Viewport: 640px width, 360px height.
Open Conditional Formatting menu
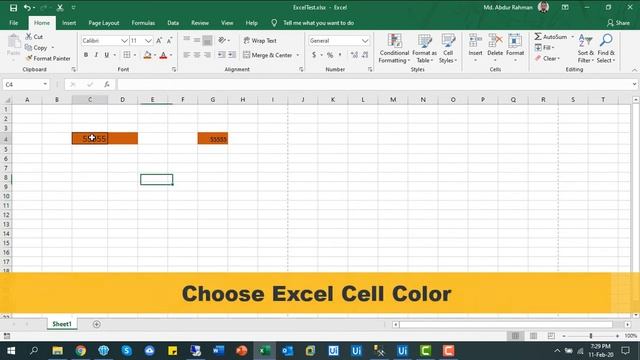[394, 49]
